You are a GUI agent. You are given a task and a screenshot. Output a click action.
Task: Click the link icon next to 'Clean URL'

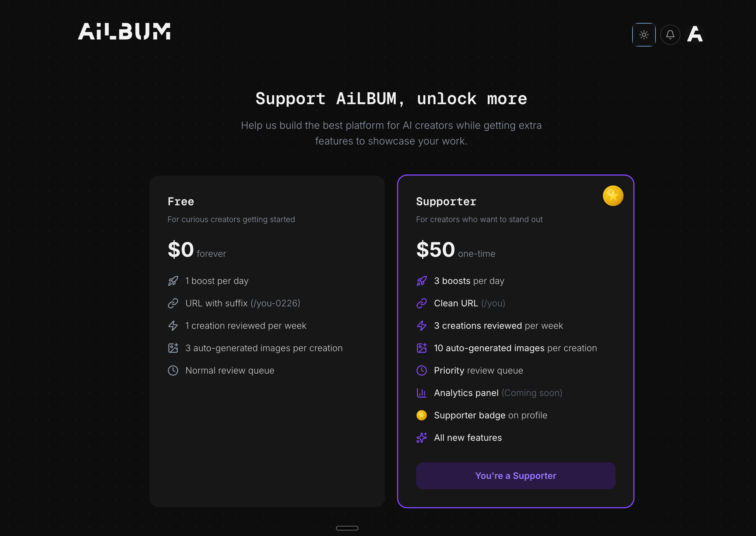(422, 303)
